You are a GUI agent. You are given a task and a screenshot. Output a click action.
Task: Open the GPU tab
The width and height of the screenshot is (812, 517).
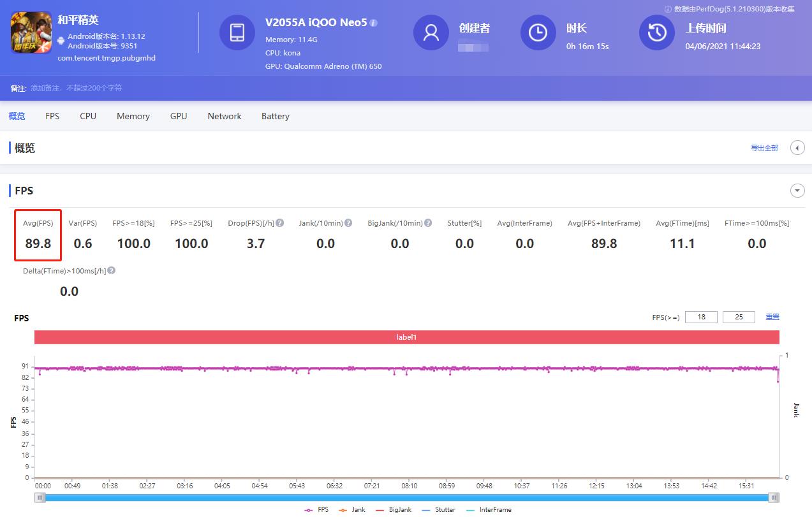click(x=178, y=116)
